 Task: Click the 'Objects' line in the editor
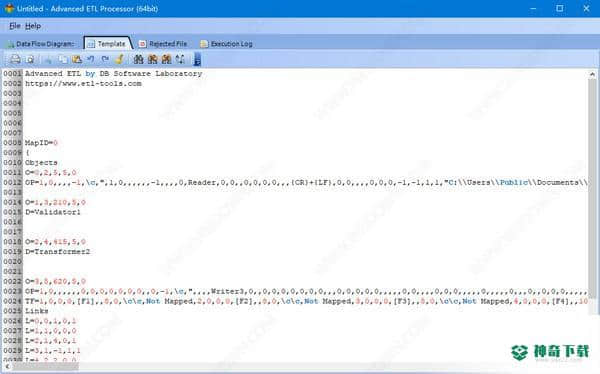coord(41,163)
